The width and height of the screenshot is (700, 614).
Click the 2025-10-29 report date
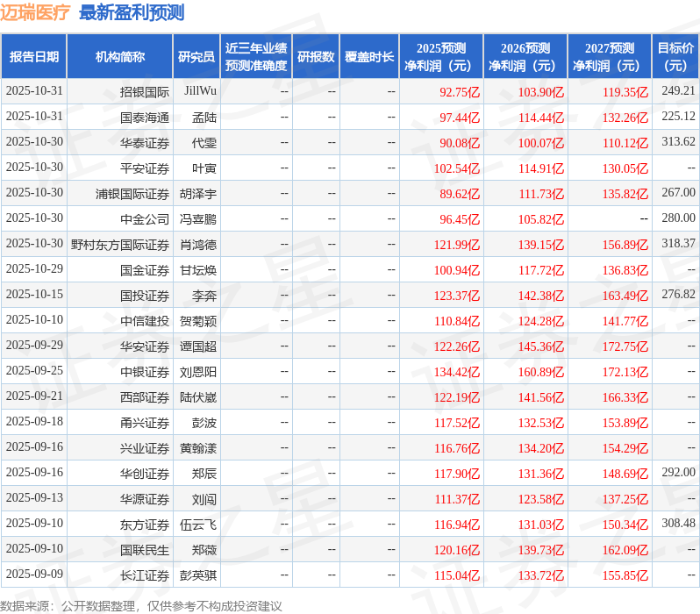pos(34,269)
